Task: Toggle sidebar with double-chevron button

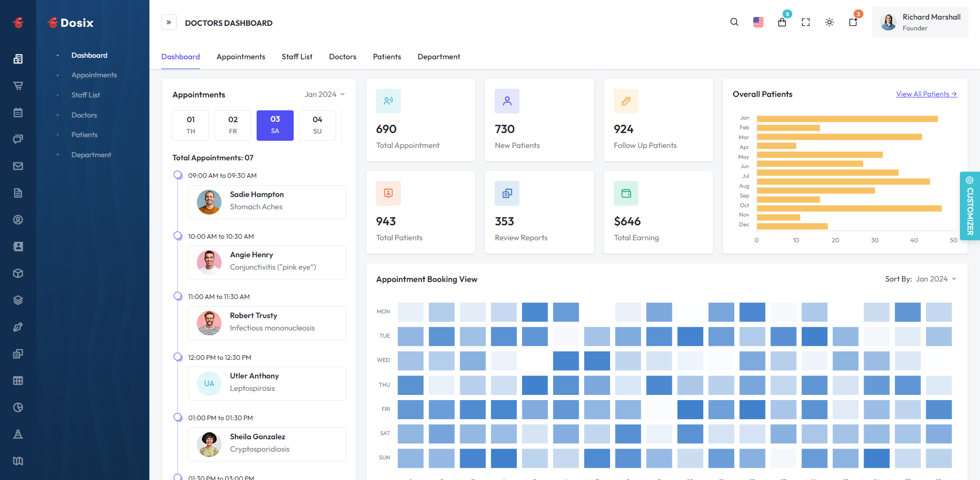Action: [x=169, y=22]
